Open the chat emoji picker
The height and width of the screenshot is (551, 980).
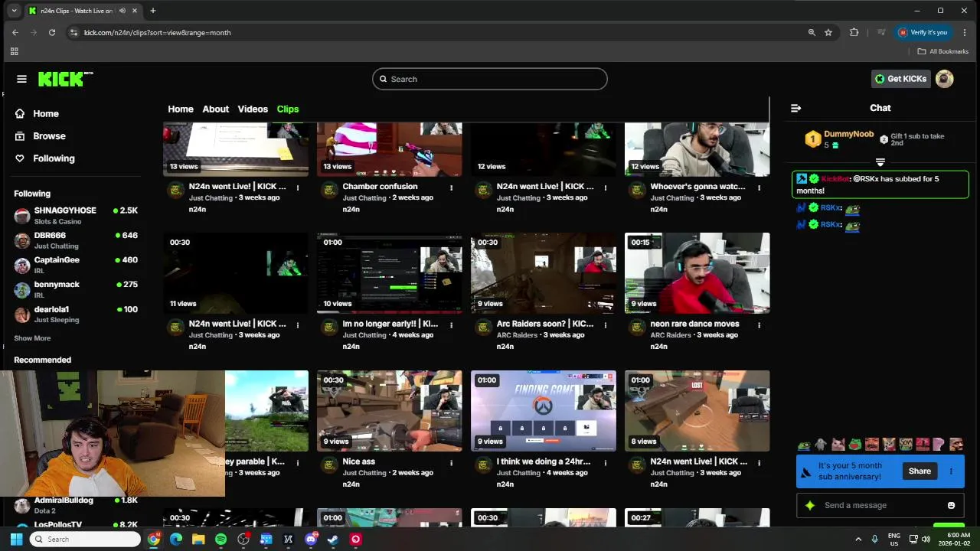[951, 505]
